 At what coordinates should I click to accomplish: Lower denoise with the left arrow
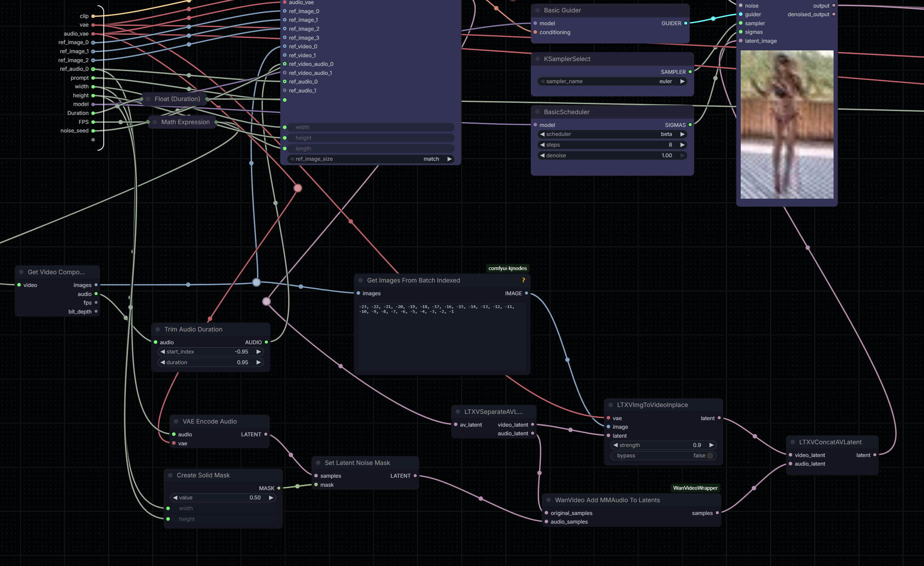542,156
